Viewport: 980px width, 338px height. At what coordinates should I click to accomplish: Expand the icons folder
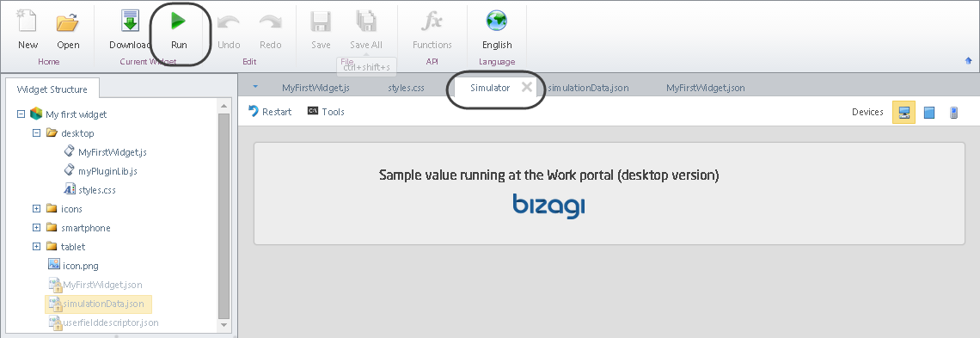pyautogui.click(x=36, y=209)
